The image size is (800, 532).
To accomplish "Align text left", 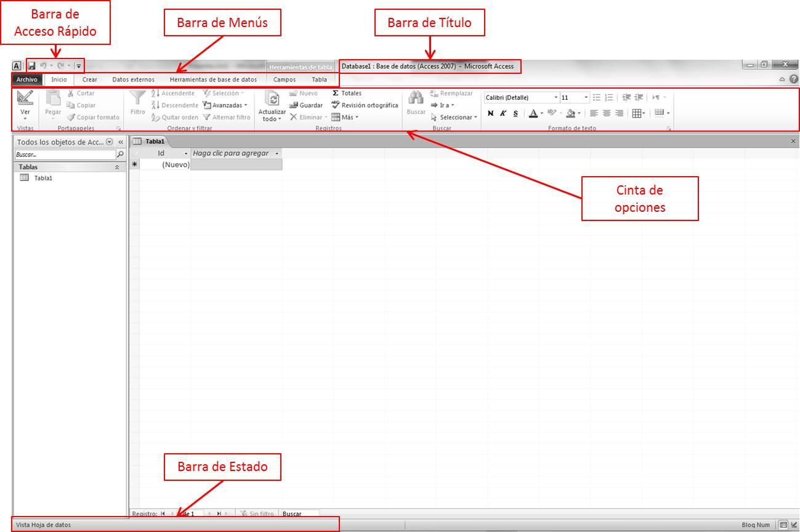I will coord(594,113).
